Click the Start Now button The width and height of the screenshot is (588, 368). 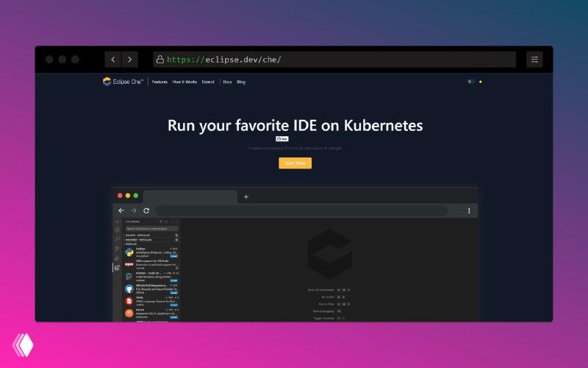295,163
